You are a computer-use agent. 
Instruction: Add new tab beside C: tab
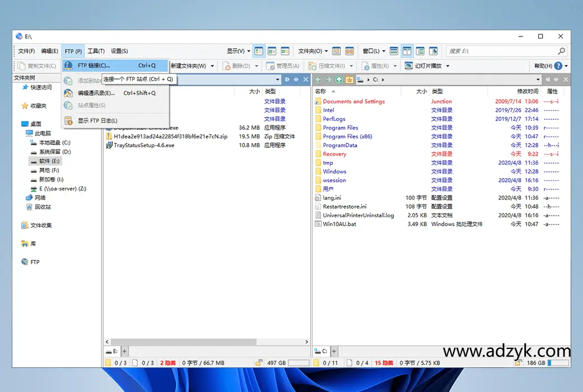[334, 351]
